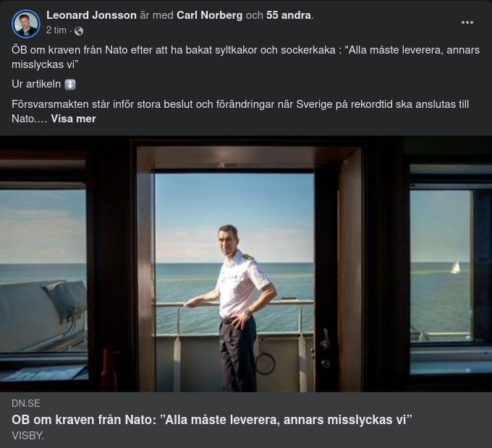This screenshot has height=448, width=492.
Task: Open Leonard Jonsson's profile picture
Action: pyautogui.click(x=26, y=24)
